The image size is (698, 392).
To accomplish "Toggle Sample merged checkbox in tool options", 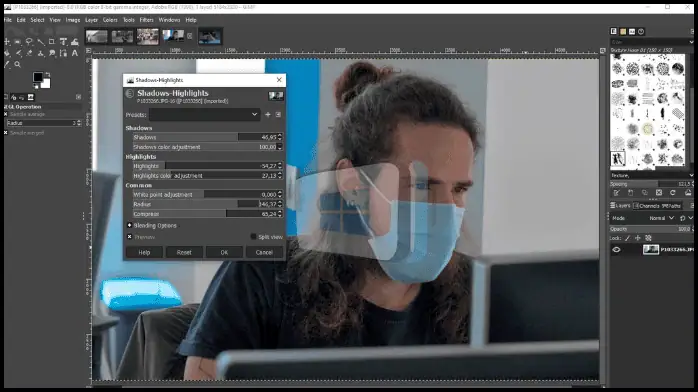I will click(x=6, y=133).
